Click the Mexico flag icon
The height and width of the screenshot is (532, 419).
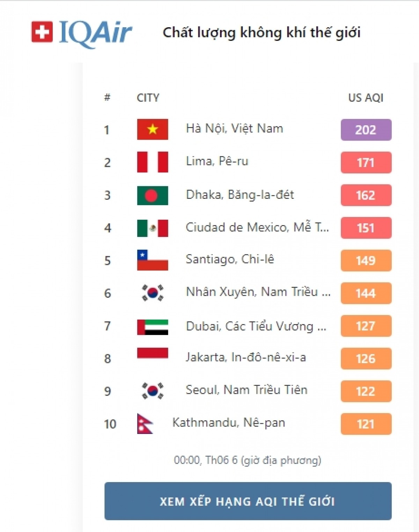[153, 228]
